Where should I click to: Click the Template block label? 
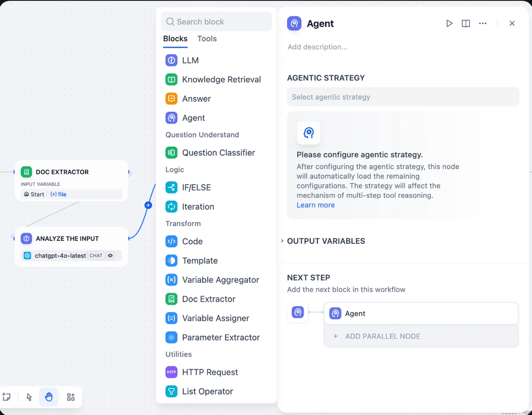pos(200,260)
